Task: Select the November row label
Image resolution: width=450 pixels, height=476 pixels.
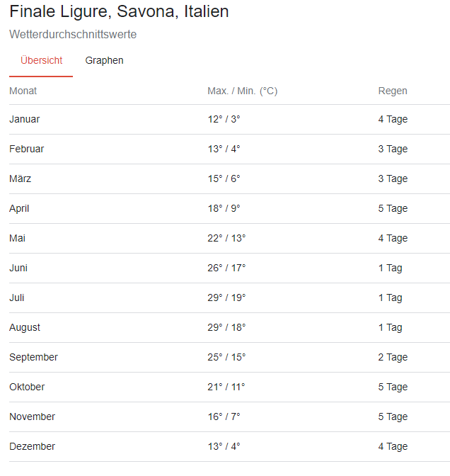Action: [x=33, y=416]
